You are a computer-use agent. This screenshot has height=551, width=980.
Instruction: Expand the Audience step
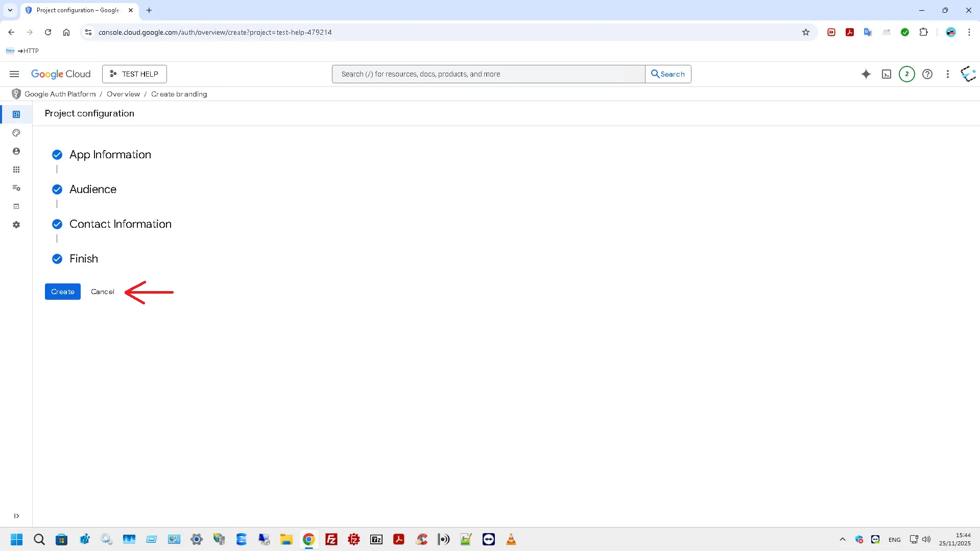[92, 189]
